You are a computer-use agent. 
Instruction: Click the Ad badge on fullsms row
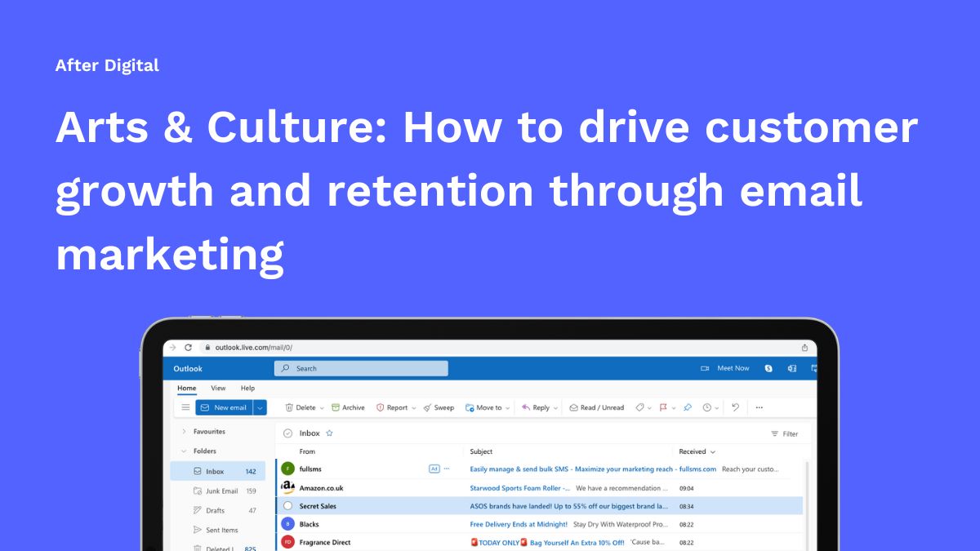coord(434,469)
